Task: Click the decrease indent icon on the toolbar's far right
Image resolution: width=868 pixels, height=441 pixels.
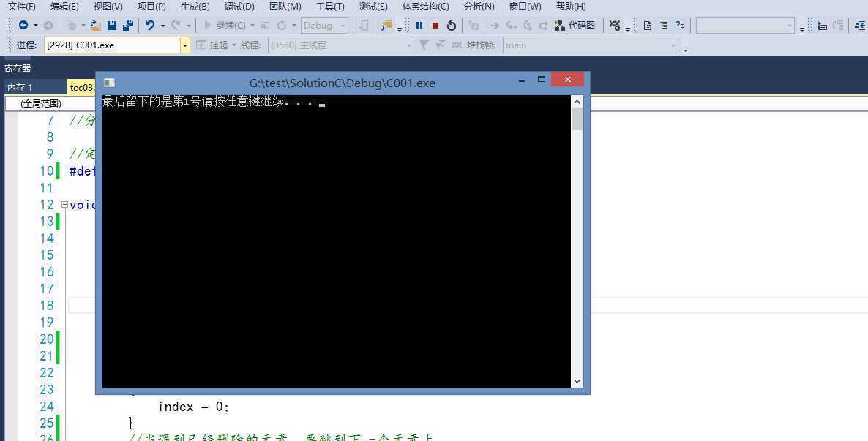Action: click(860, 26)
